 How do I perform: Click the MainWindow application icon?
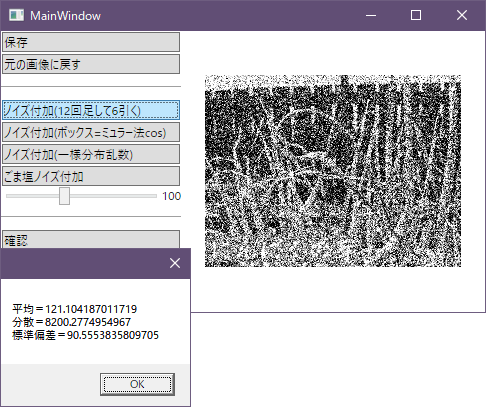coord(16,15)
